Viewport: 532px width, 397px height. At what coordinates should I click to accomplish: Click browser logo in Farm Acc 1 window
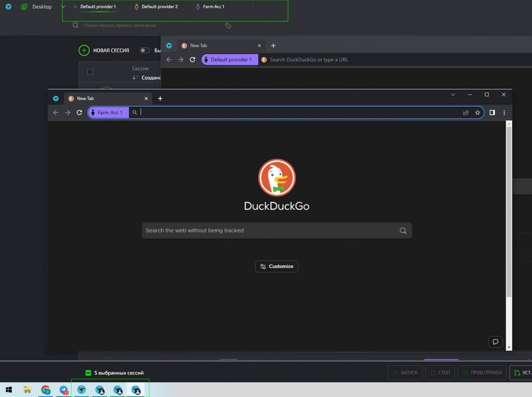click(56, 98)
